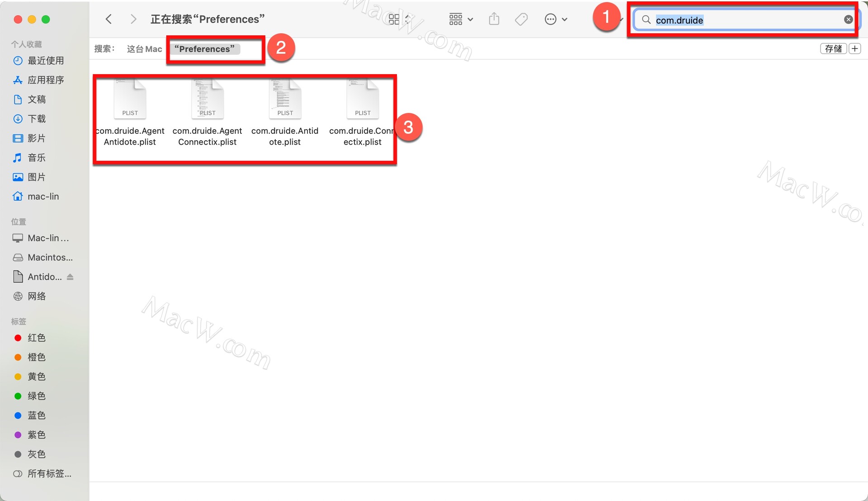Click the Share toolbar icon

[494, 19]
